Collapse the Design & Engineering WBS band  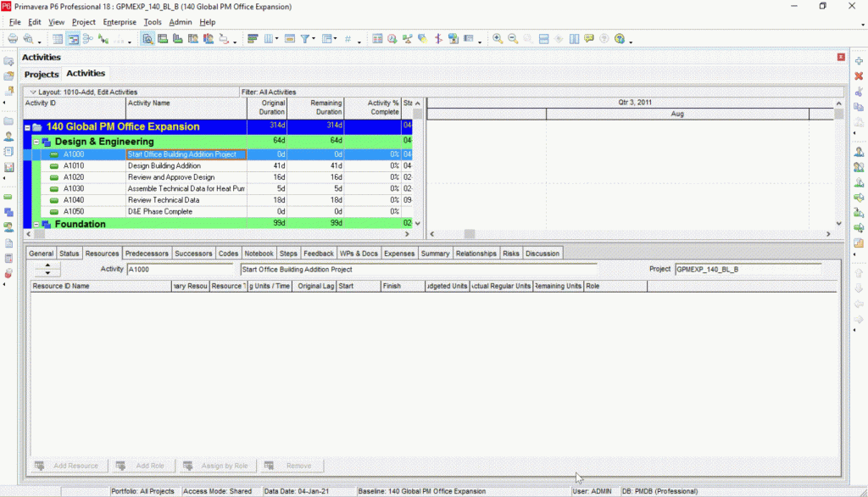[36, 142]
